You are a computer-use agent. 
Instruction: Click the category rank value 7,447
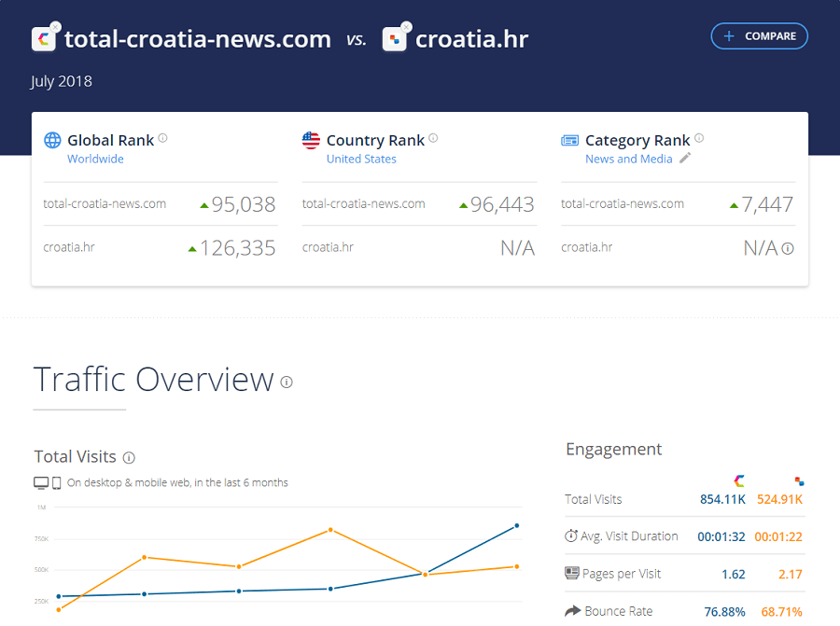[x=767, y=204]
